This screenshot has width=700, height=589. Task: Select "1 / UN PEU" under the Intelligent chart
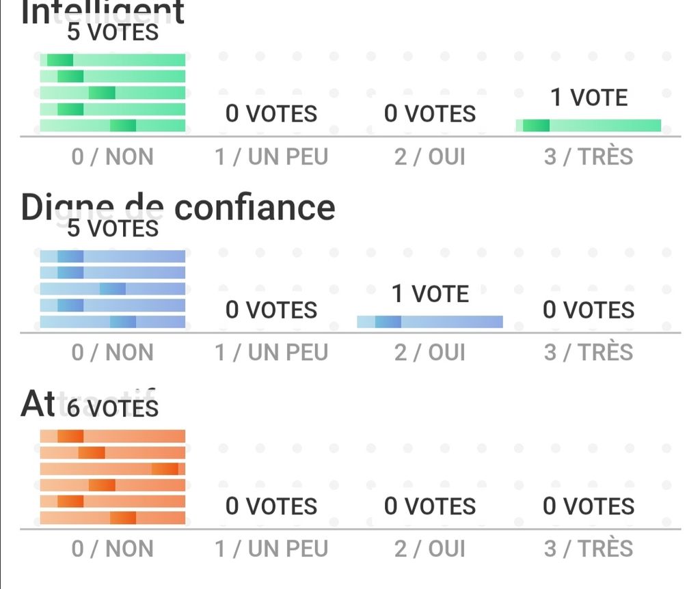coord(271,157)
